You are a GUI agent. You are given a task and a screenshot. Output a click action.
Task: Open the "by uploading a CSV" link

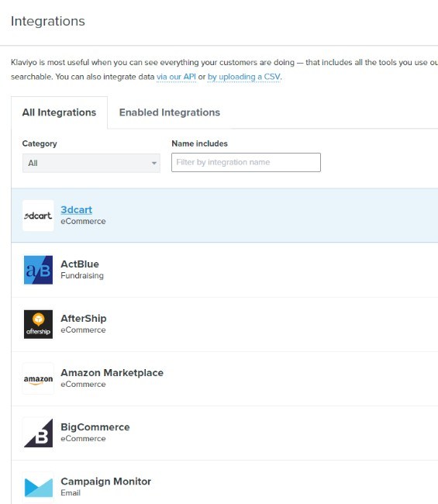click(x=244, y=77)
